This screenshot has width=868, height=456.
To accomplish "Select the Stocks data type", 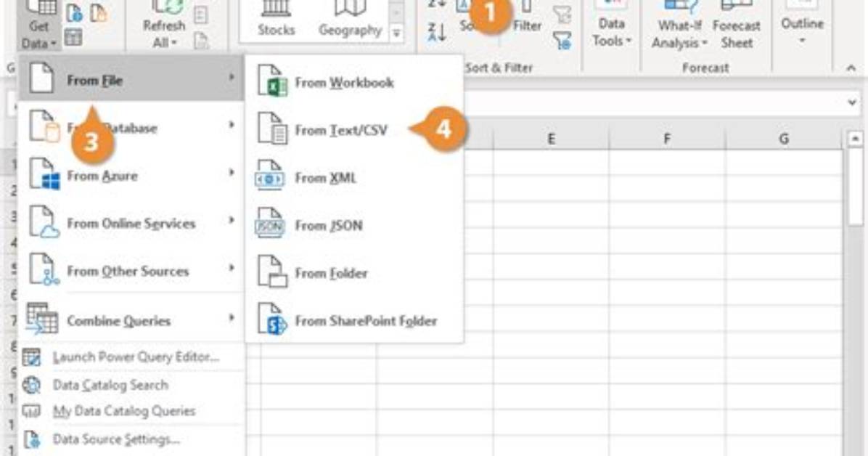I will [276, 20].
